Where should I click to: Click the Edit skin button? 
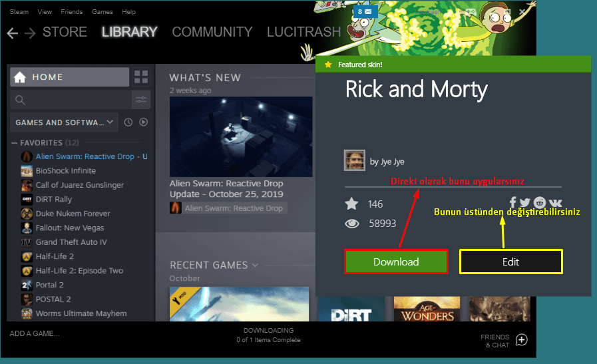(511, 262)
